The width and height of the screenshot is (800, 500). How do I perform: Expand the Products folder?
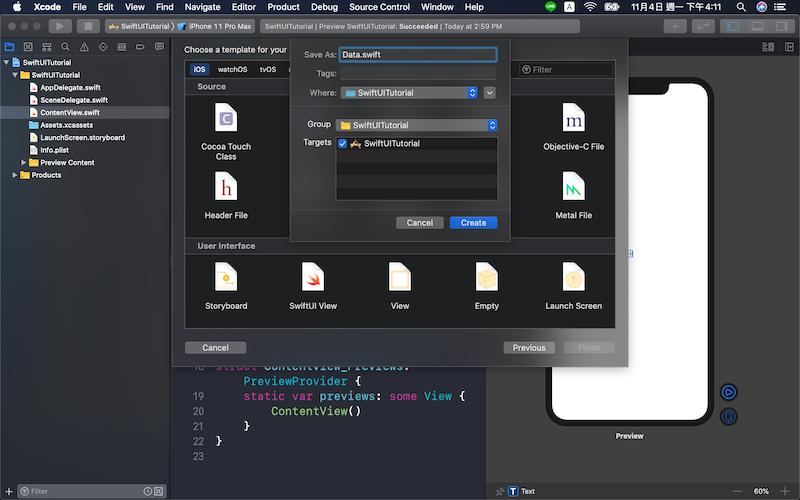[x=15, y=175]
